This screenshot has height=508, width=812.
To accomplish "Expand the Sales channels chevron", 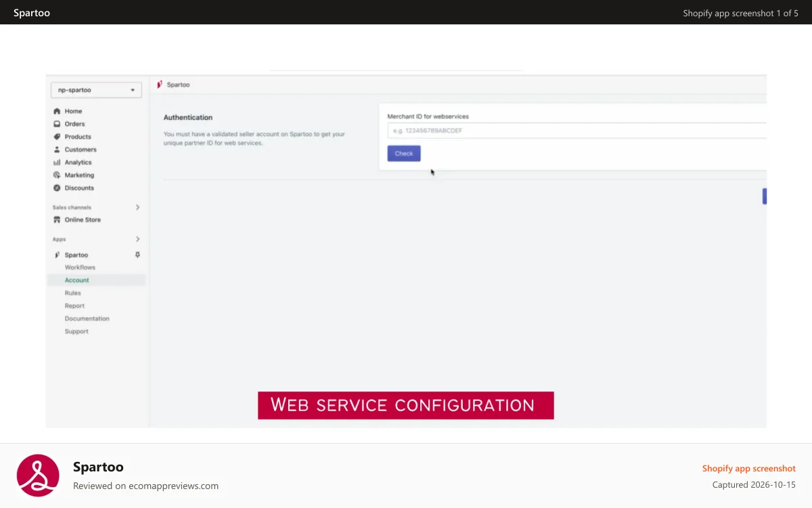I will [x=137, y=207].
